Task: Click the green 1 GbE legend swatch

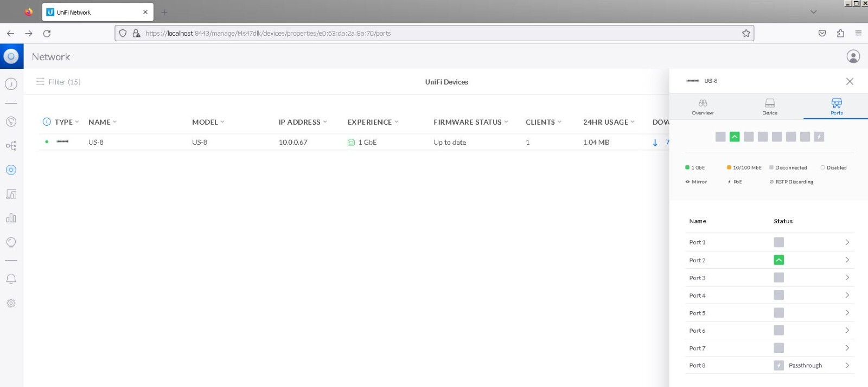Action: tap(687, 167)
